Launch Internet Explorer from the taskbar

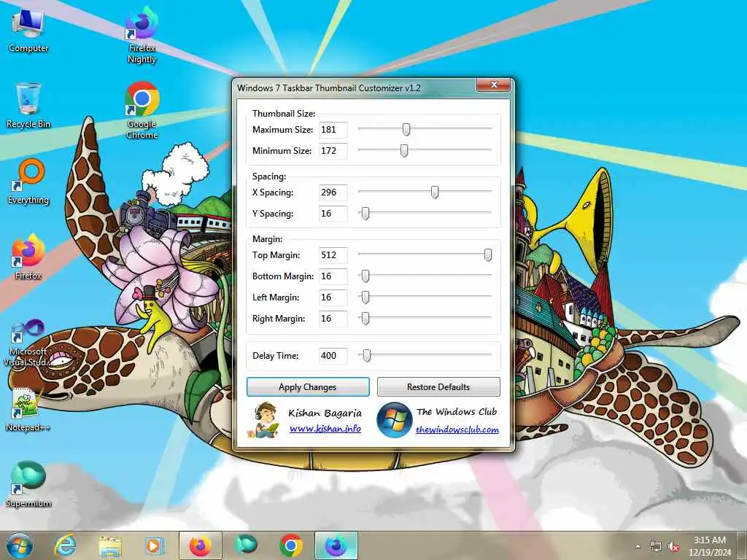coord(65,545)
